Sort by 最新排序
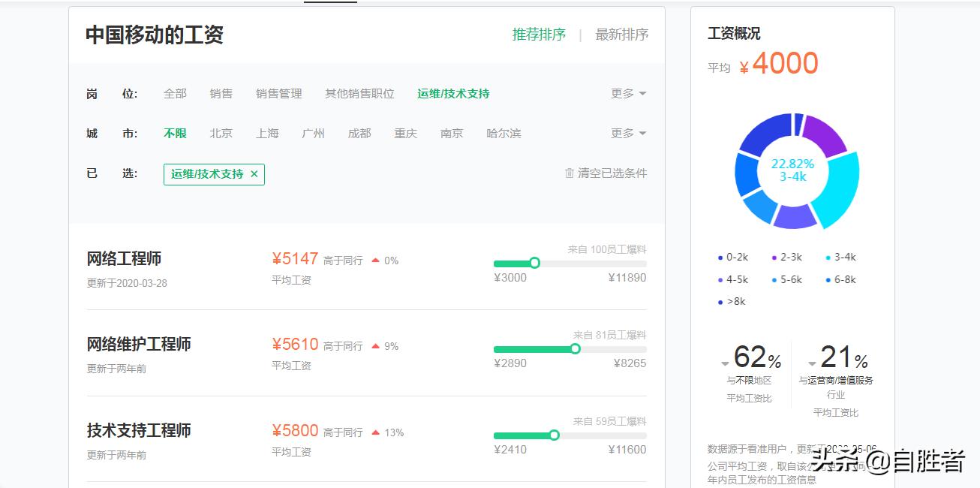980x488 pixels. [x=622, y=35]
